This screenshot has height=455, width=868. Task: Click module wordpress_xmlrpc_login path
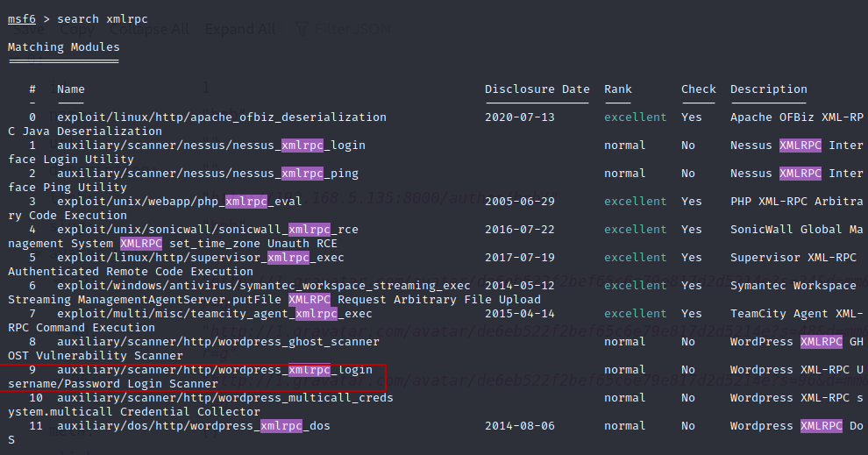click(x=215, y=370)
